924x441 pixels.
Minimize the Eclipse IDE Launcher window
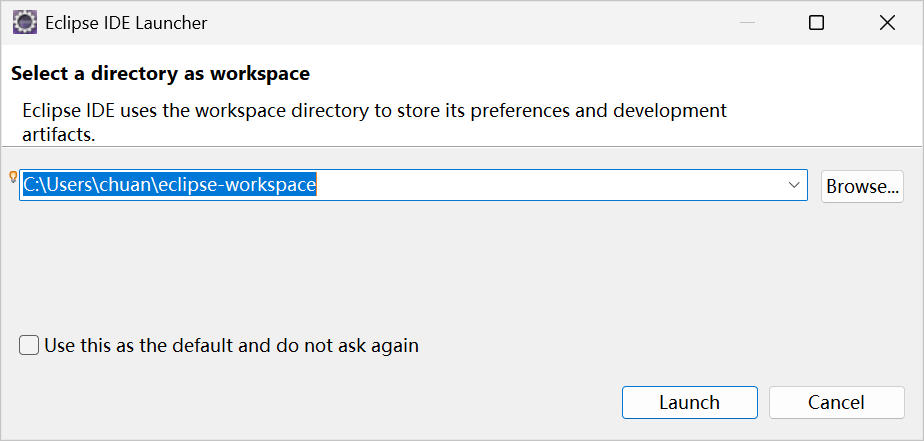click(x=747, y=23)
